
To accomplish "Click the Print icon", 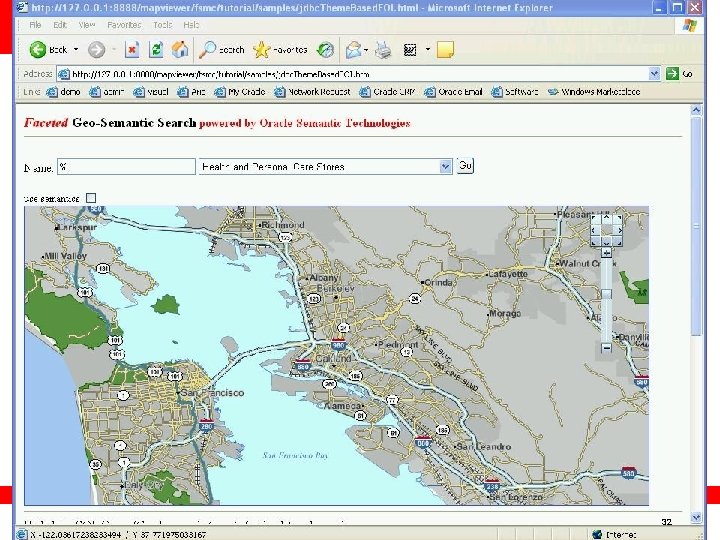I will 383,50.
